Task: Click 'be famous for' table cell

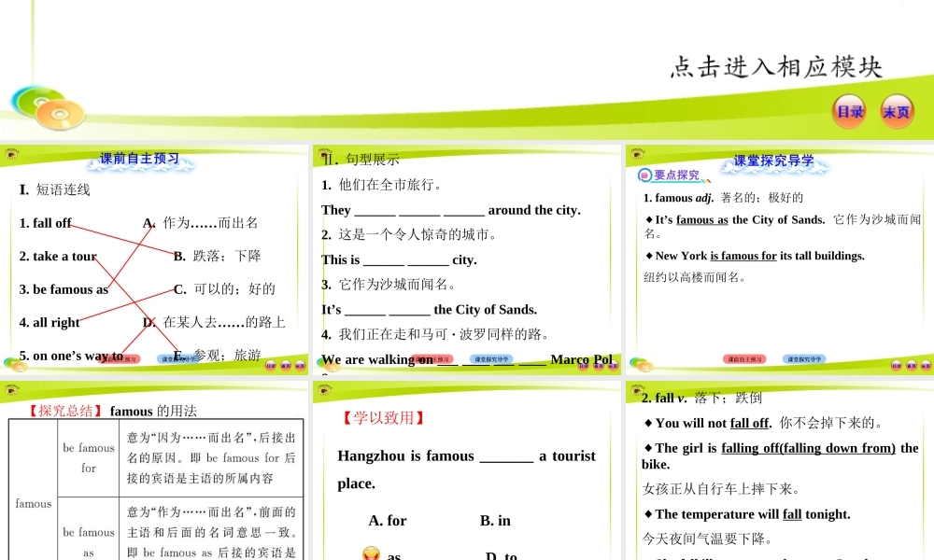Action: coord(88,457)
